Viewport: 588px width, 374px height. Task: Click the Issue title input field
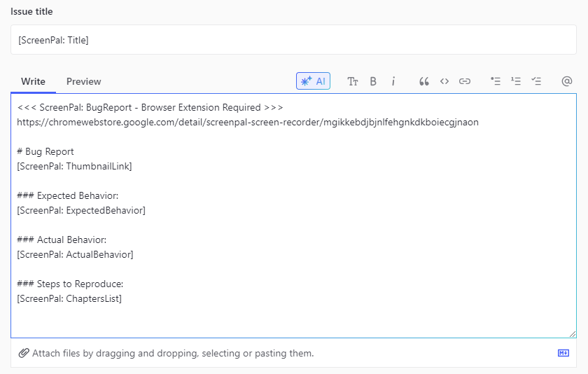[293, 40]
